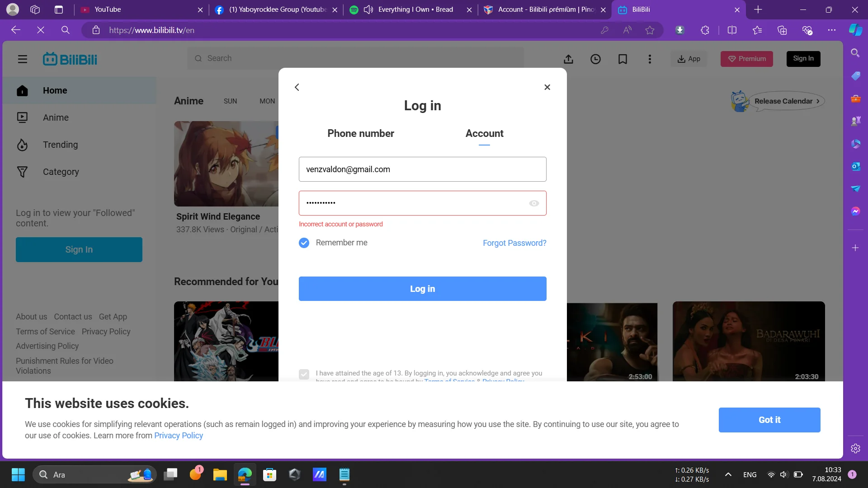The height and width of the screenshot is (488, 868).
Task: Add page to favorites star icon
Action: (x=650, y=30)
